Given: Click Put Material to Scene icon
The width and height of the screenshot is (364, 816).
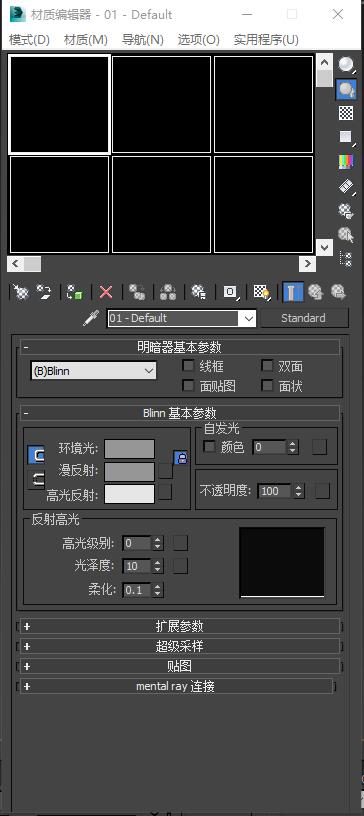Looking at the screenshot, I should coord(44,292).
